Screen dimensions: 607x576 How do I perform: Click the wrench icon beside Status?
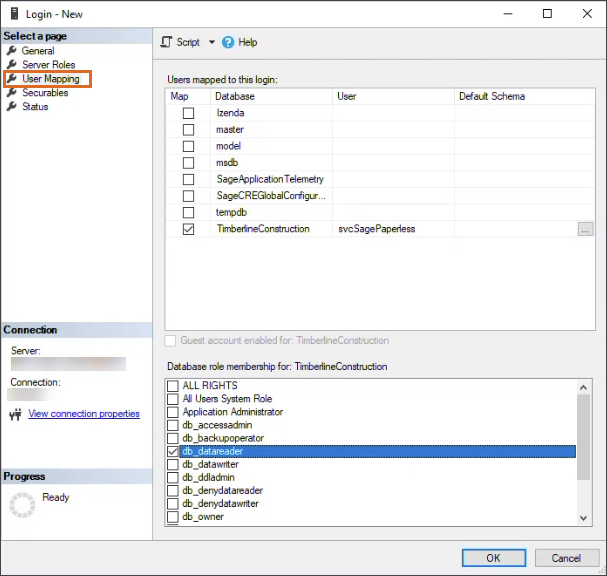tap(12, 106)
